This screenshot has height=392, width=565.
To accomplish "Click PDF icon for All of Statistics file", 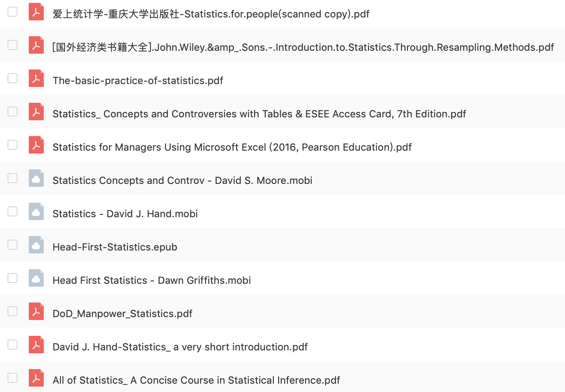I will [36, 378].
